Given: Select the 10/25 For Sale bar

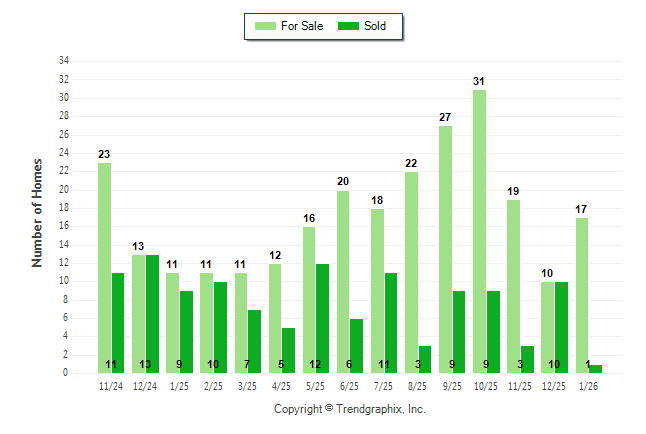Looking at the screenshot, I should (x=480, y=231).
